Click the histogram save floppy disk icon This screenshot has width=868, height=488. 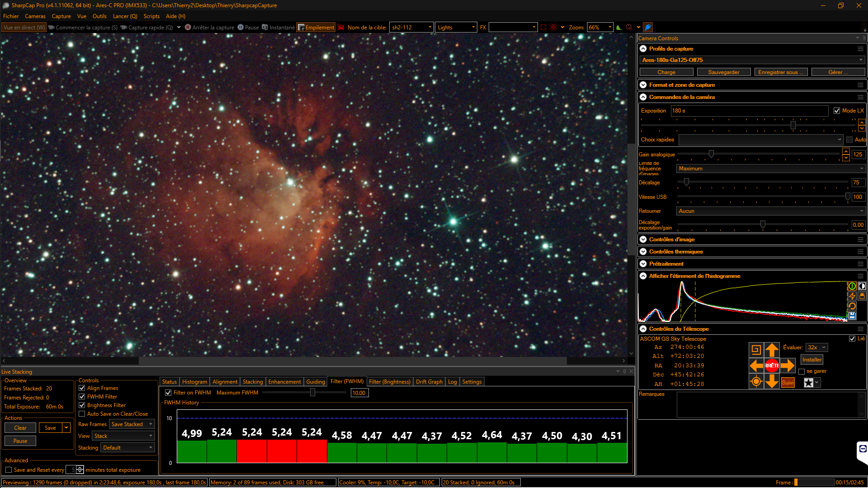tap(852, 316)
